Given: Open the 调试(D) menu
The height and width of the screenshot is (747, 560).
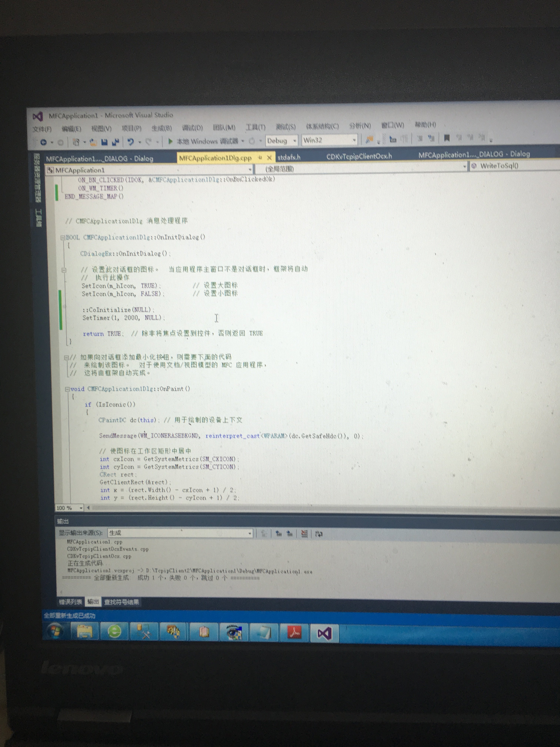Looking at the screenshot, I should [x=192, y=128].
